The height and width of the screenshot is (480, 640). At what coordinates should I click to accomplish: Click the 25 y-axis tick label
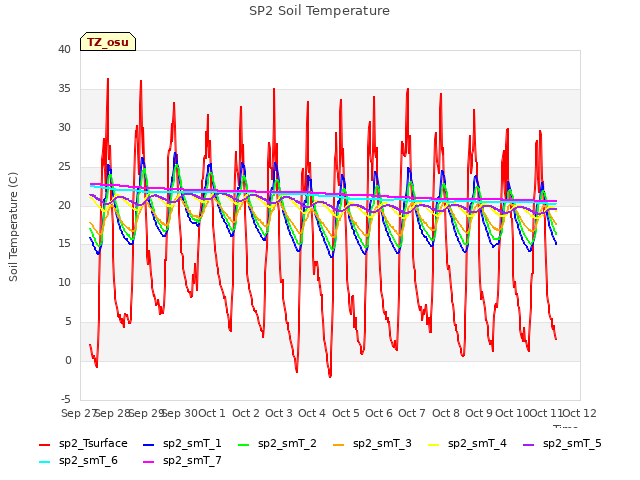(64, 167)
